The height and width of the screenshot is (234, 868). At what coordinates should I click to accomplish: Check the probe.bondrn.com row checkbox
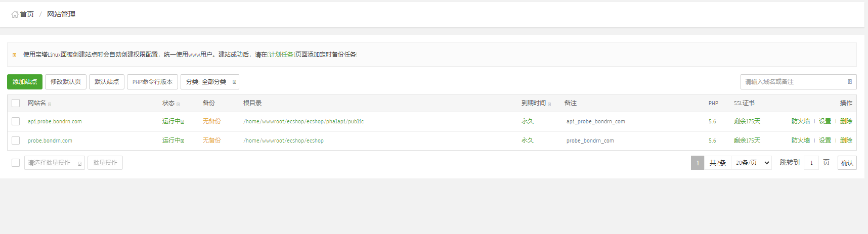pyautogui.click(x=16, y=141)
